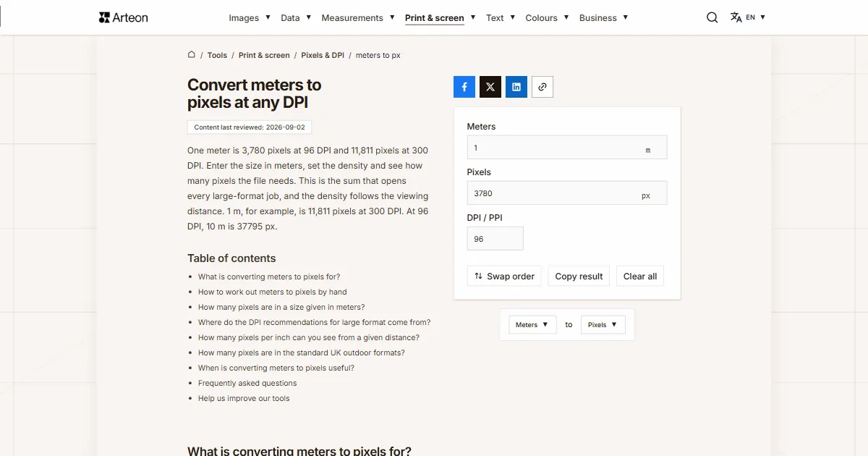
Task: Open 'Where do the DPI recommendations' contents link
Action: (x=314, y=322)
